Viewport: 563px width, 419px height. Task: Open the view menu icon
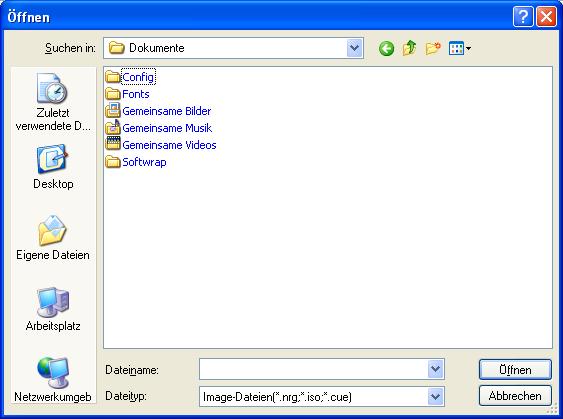pos(460,48)
